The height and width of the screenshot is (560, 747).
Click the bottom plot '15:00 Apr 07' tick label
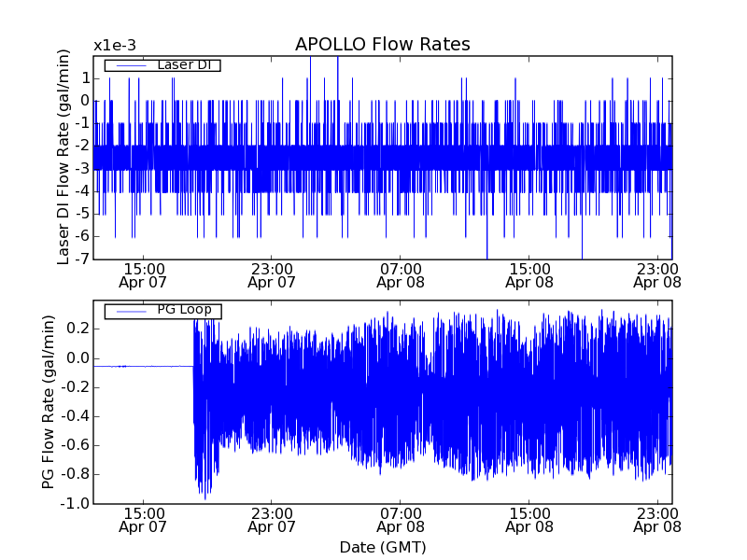tap(143, 520)
